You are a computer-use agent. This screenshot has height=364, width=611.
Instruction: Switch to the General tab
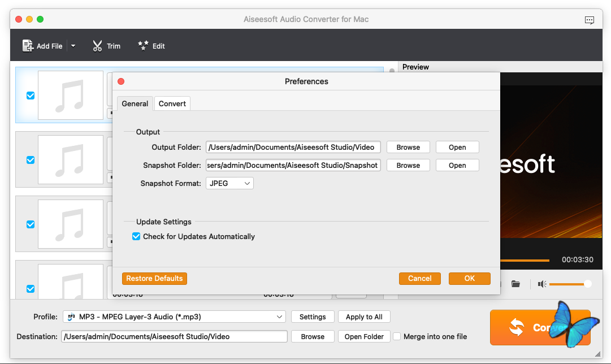[135, 103]
